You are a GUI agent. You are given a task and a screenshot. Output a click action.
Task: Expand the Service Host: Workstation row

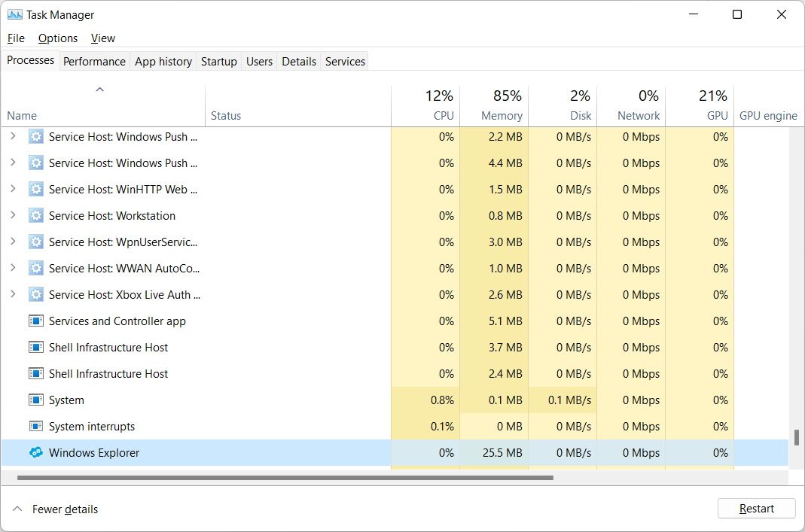[14, 215]
